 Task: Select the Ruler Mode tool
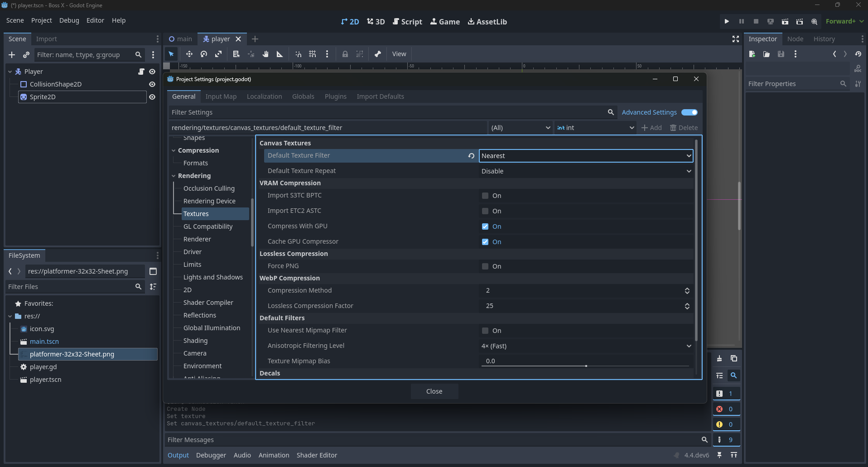coord(280,54)
